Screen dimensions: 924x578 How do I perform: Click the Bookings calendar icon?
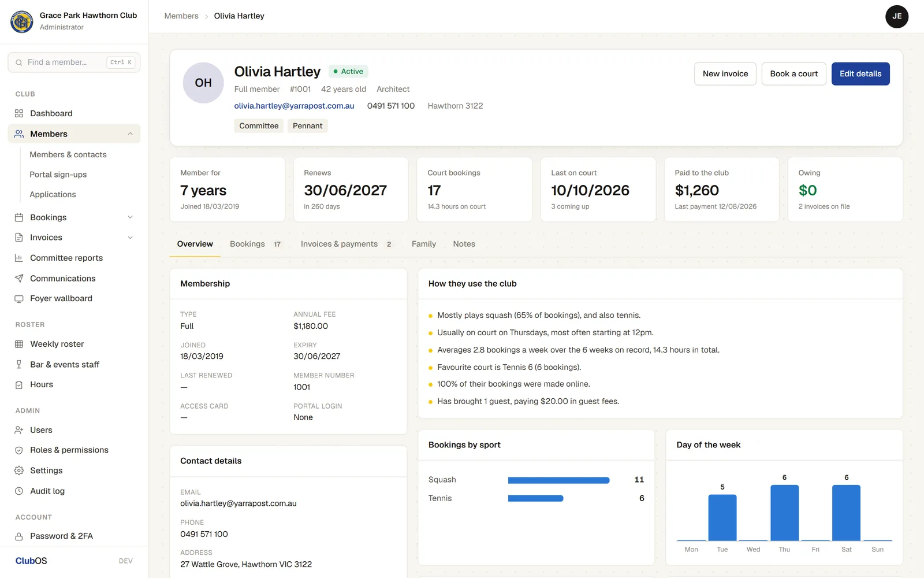[19, 217]
